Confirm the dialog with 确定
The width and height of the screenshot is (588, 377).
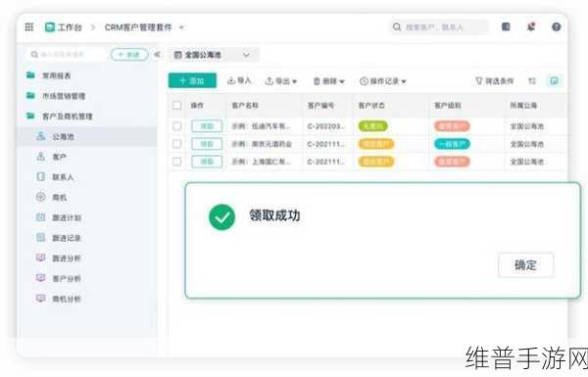(x=525, y=265)
